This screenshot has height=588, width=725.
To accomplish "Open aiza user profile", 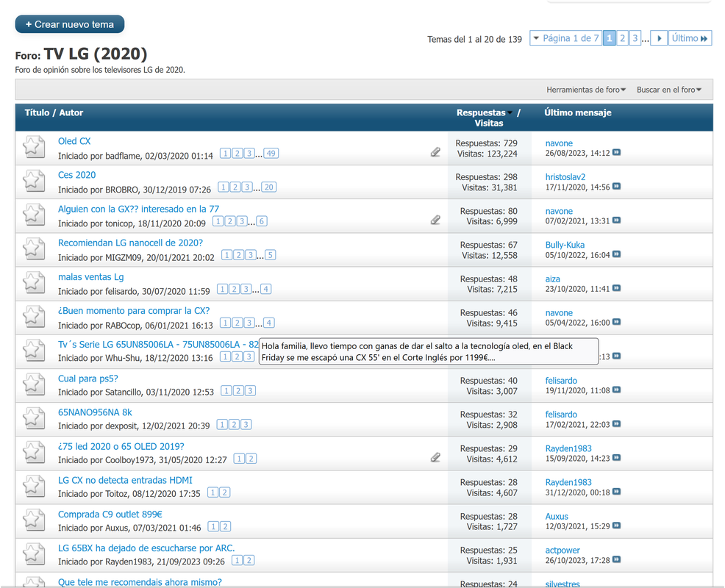I will pyautogui.click(x=552, y=279).
